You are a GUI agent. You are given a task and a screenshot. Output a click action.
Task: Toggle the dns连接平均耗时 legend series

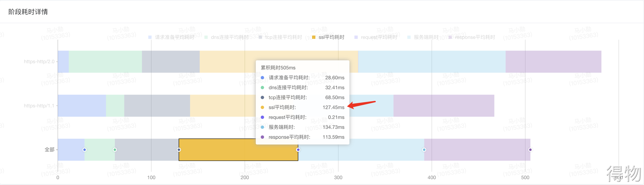(227, 37)
